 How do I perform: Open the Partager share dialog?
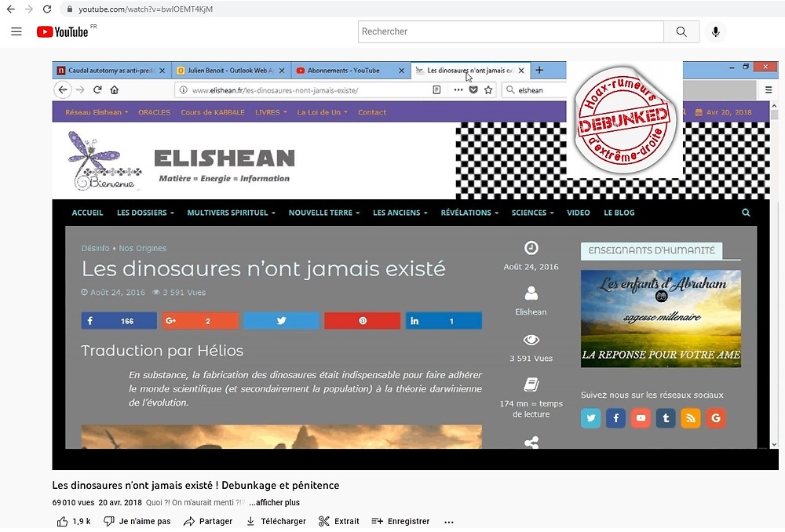coord(208,521)
